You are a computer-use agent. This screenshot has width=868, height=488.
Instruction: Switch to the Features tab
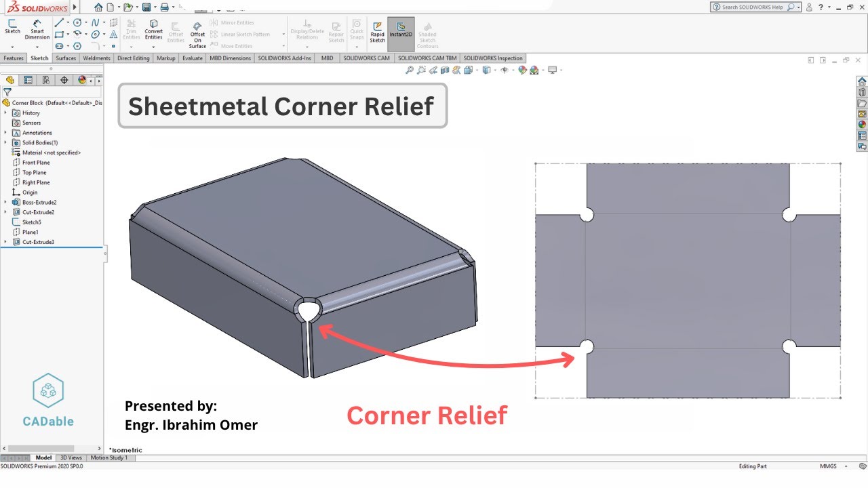pyautogui.click(x=13, y=58)
